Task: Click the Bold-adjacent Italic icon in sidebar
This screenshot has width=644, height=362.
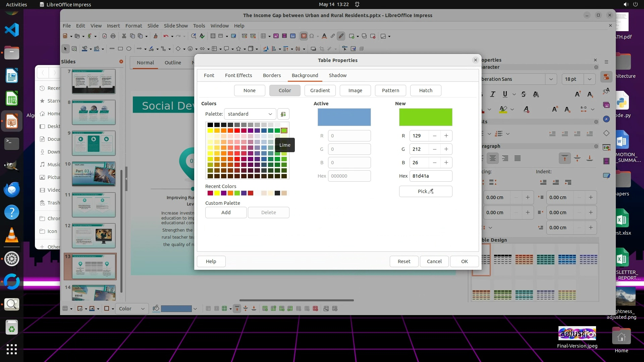Action: (492, 95)
